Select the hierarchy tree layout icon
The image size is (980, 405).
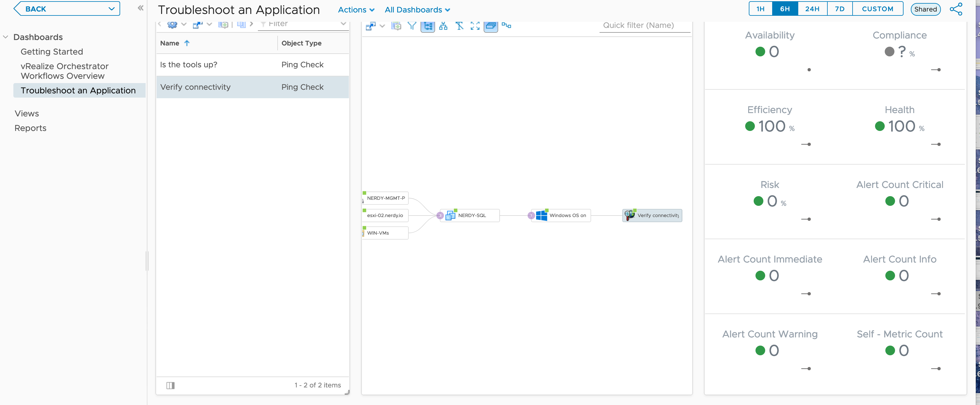point(443,26)
